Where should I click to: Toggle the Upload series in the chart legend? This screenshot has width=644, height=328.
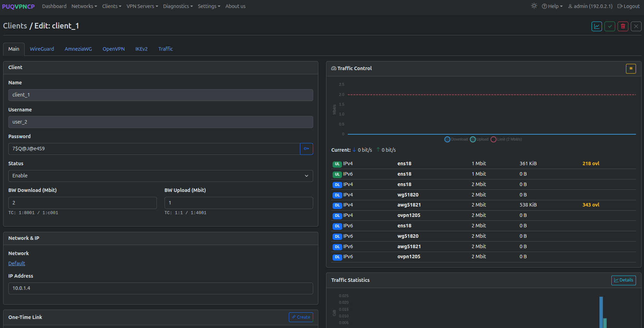tap(479, 140)
